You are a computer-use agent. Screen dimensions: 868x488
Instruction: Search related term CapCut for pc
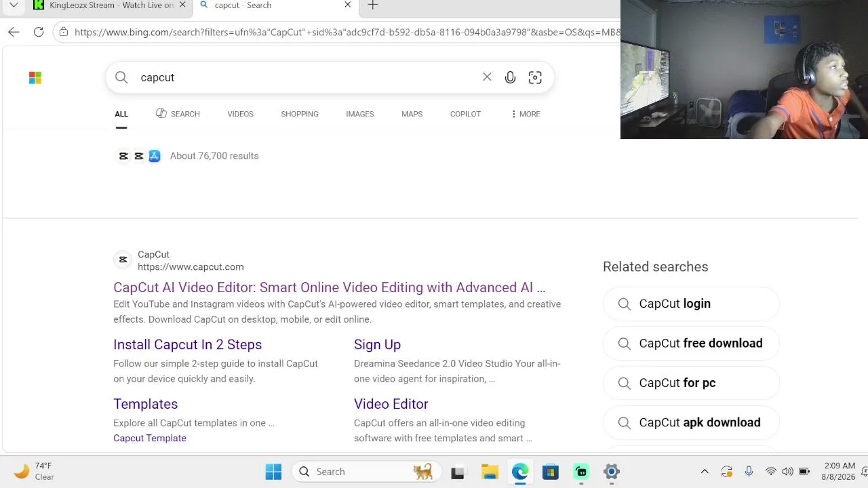tap(691, 383)
